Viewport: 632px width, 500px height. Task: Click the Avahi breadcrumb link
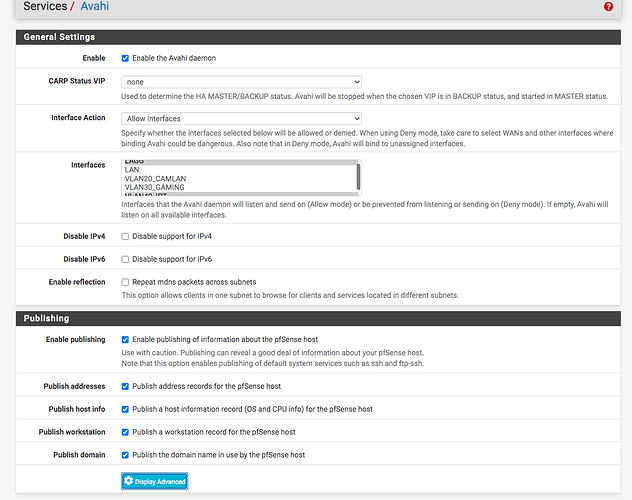click(x=95, y=6)
